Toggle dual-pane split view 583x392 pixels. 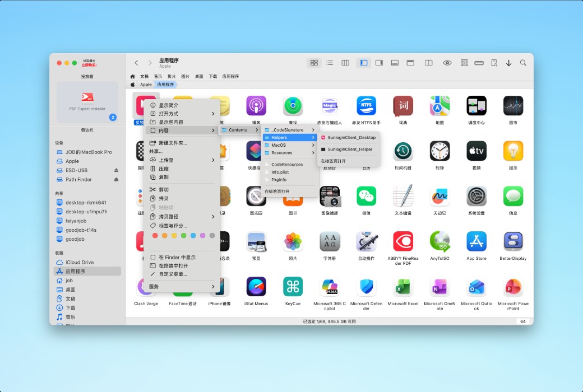click(429, 63)
